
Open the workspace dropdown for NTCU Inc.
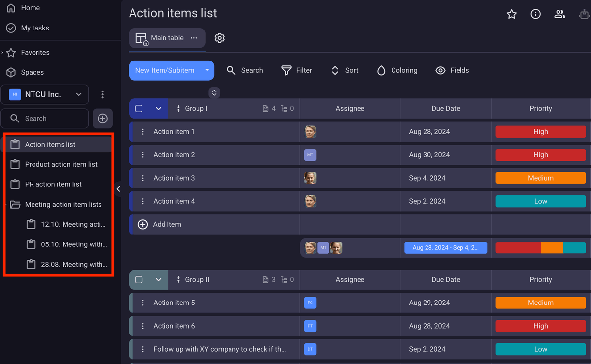click(x=78, y=94)
